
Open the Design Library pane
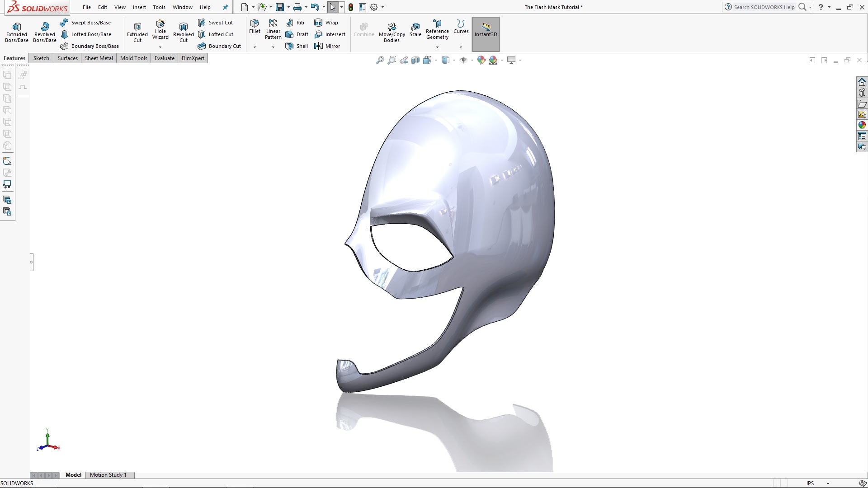863,92
